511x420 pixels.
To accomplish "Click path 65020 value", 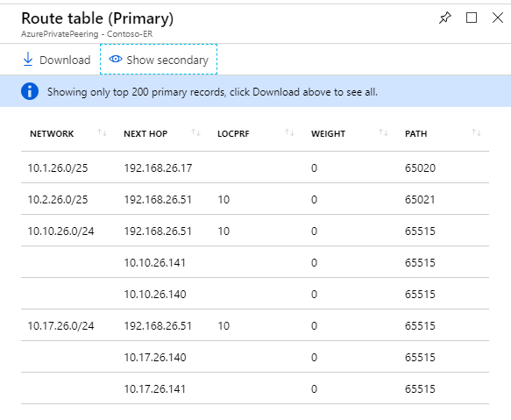I will [x=420, y=168].
